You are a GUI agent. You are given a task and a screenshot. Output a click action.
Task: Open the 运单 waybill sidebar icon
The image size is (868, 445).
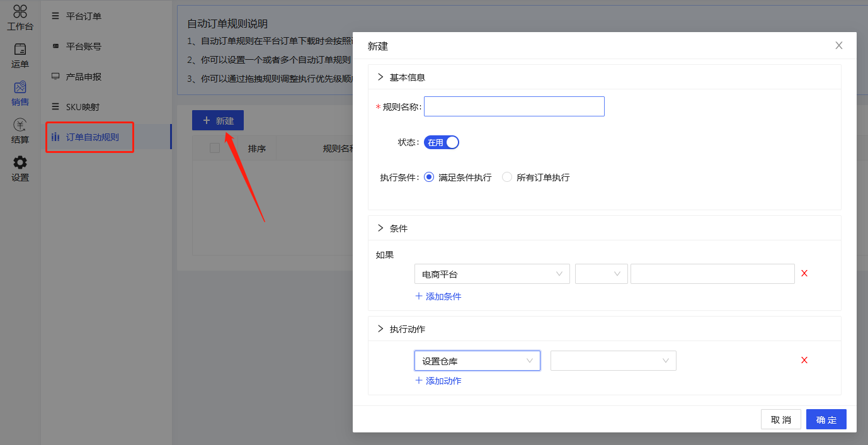pyautogui.click(x=20, y=56)
